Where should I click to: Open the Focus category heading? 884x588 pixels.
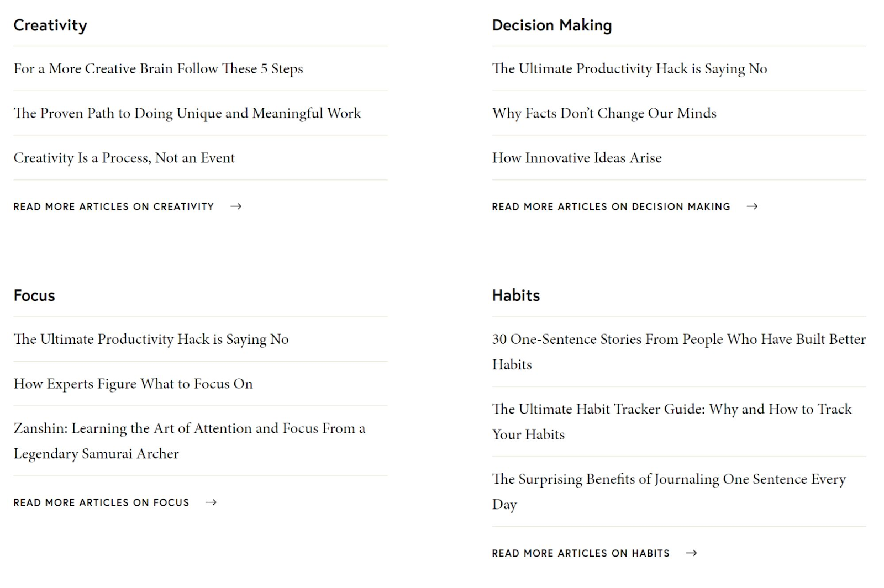(34, 295)
